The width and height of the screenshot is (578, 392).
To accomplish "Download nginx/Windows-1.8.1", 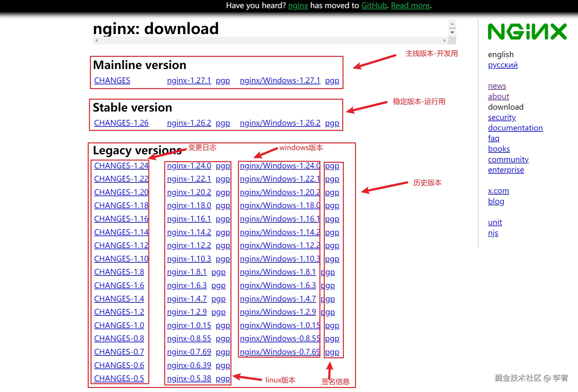I will [x=278, y=272].
